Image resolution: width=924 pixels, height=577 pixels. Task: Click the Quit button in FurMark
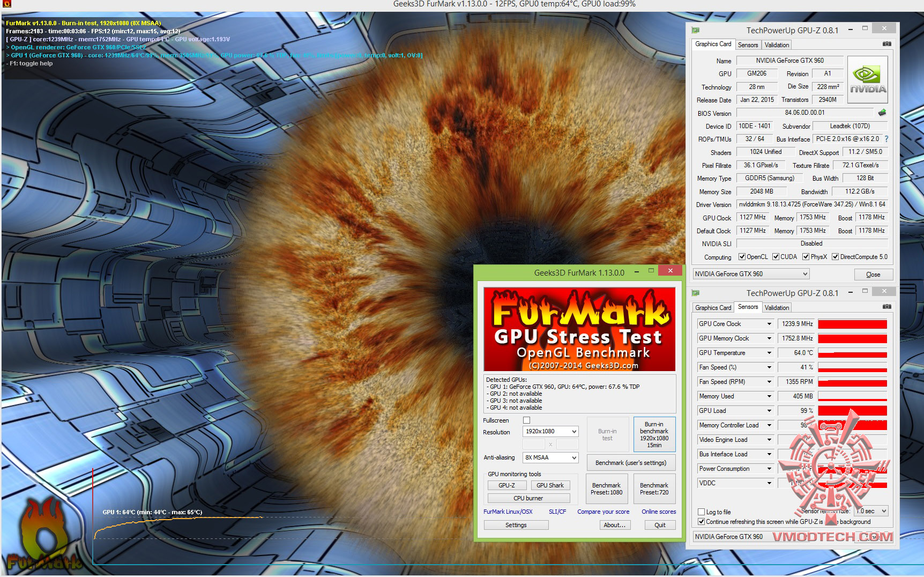[x=660, y=525]
